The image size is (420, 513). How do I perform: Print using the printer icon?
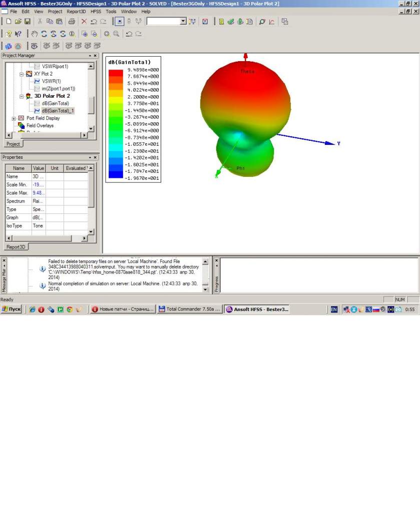[x=72, y=22]
